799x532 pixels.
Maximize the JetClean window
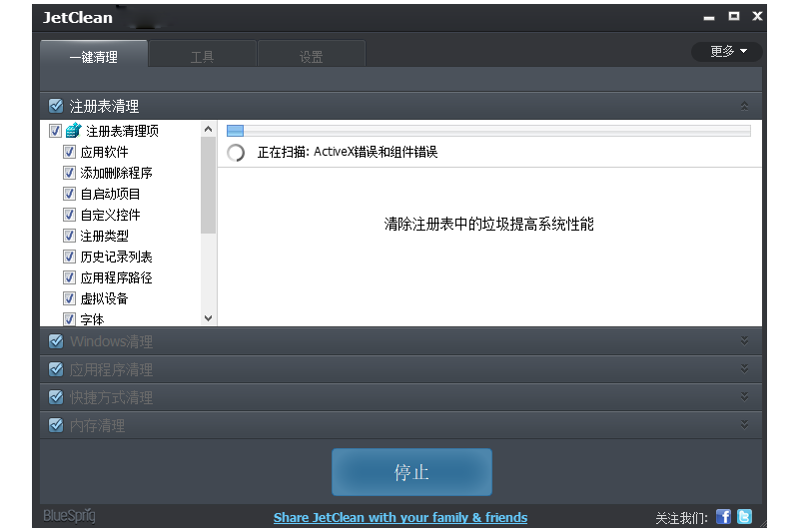click(x=734, y=16)
